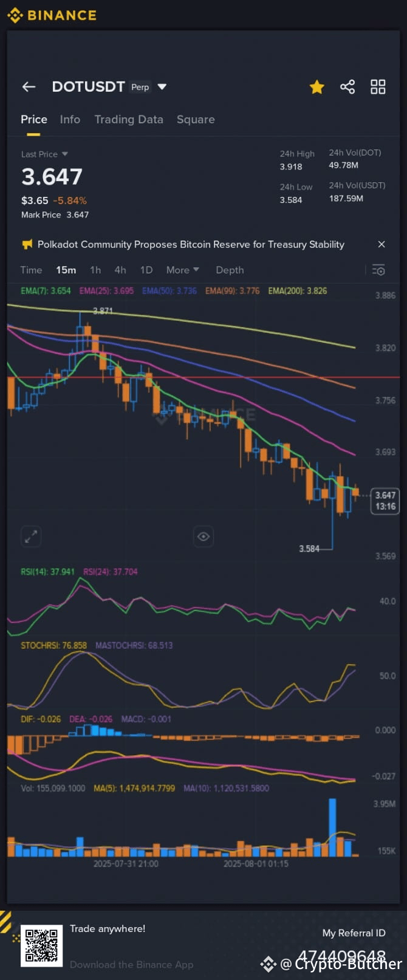Click the current price tag 3.647

tap(385, 501)
